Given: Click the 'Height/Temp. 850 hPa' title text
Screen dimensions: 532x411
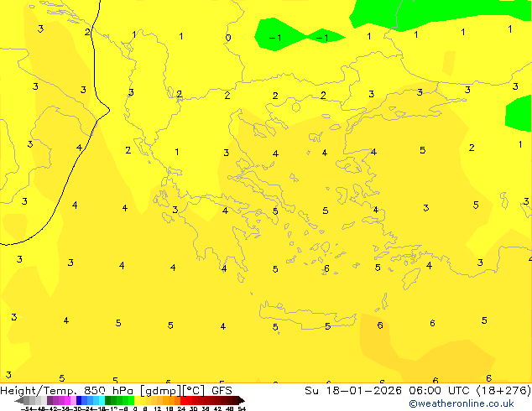Looking at the screenshot, I should [x=68, y=391].
